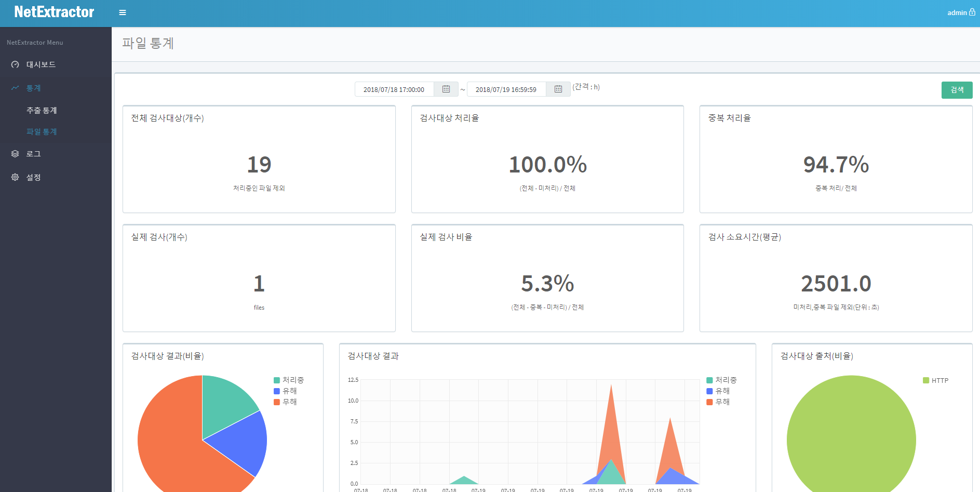Click the admin lock icon
The image size is (980, 492).
972,12
